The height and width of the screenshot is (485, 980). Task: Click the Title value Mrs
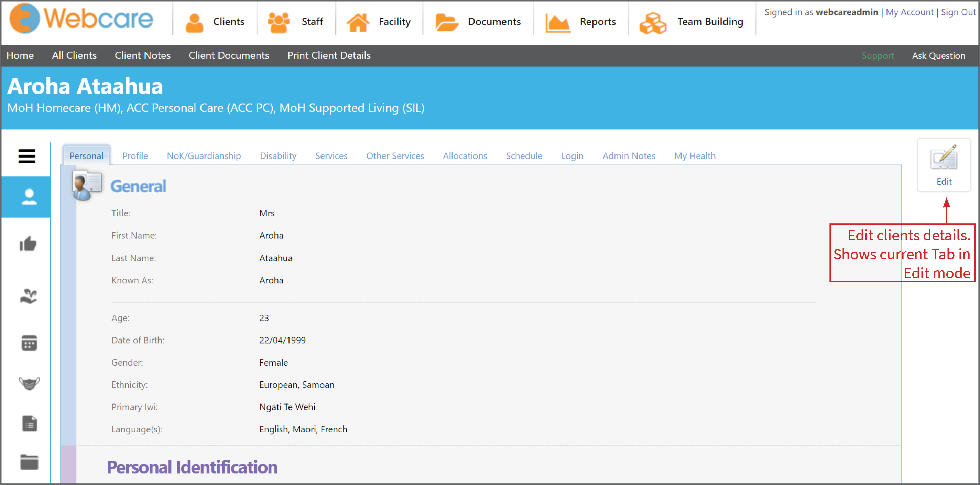click(267, 213)
